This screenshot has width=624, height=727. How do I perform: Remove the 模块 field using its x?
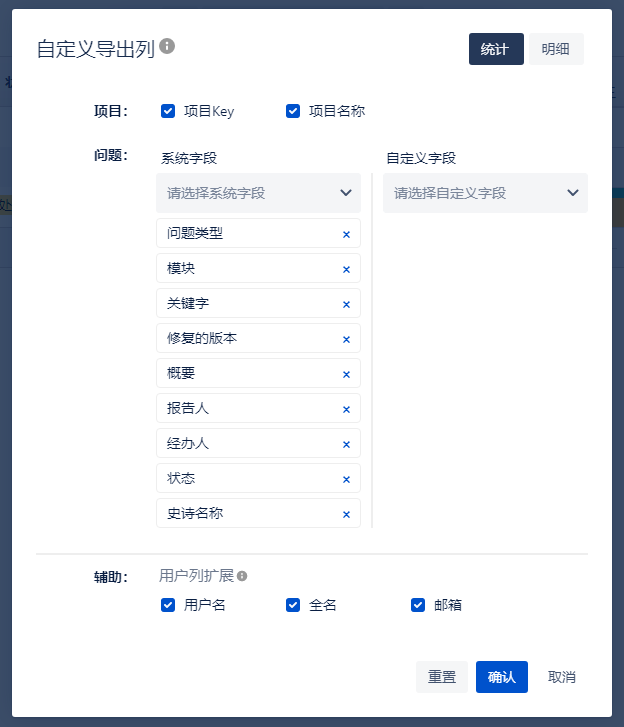[x=346, y=269]
